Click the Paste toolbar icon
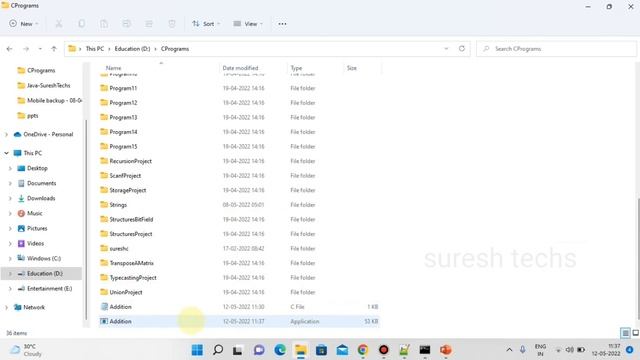 tap(104, 24)
